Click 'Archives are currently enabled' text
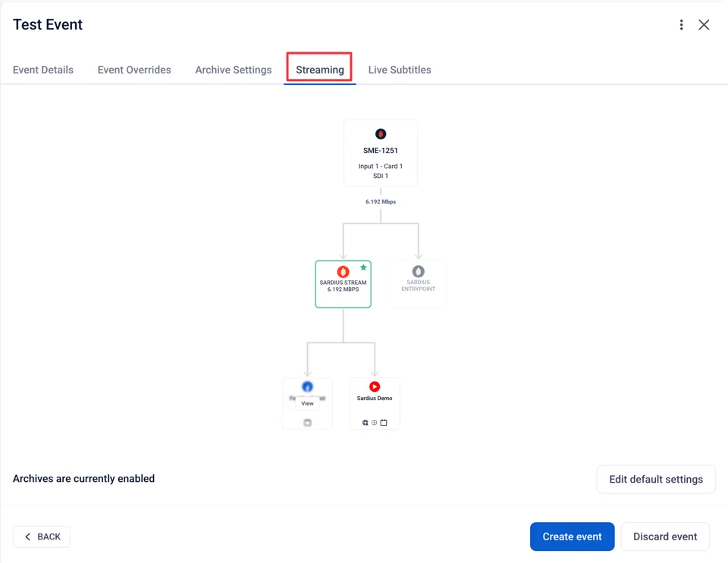 (x=83, y=479)
